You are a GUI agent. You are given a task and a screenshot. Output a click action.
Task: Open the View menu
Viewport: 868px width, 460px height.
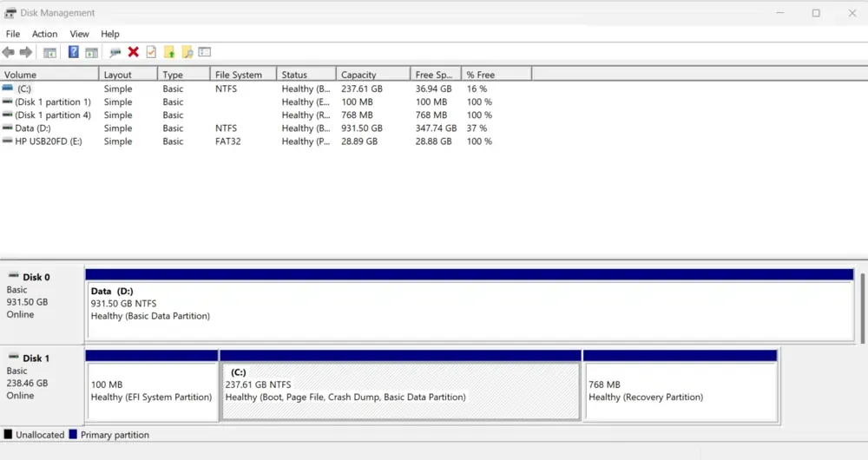(x=79, y=34)
